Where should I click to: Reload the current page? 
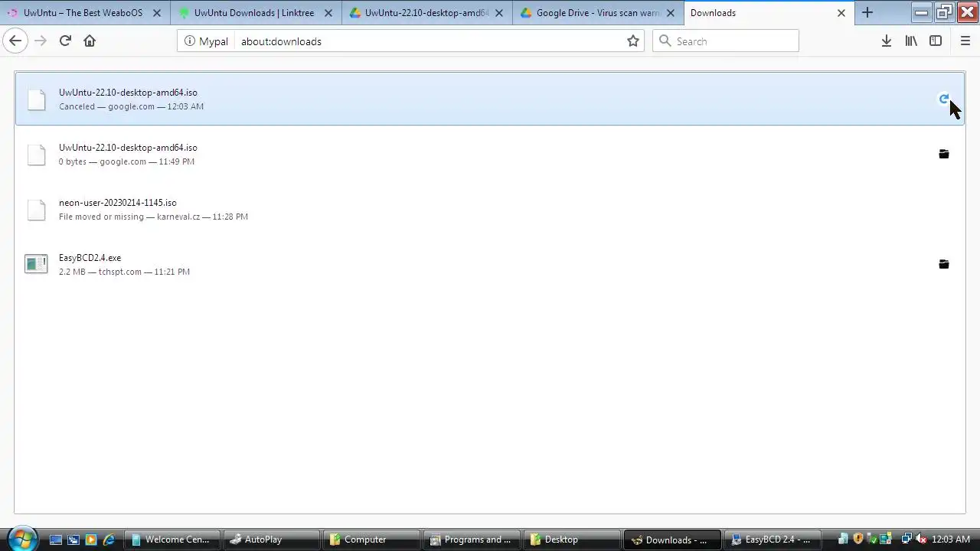[x=65, y=41]
